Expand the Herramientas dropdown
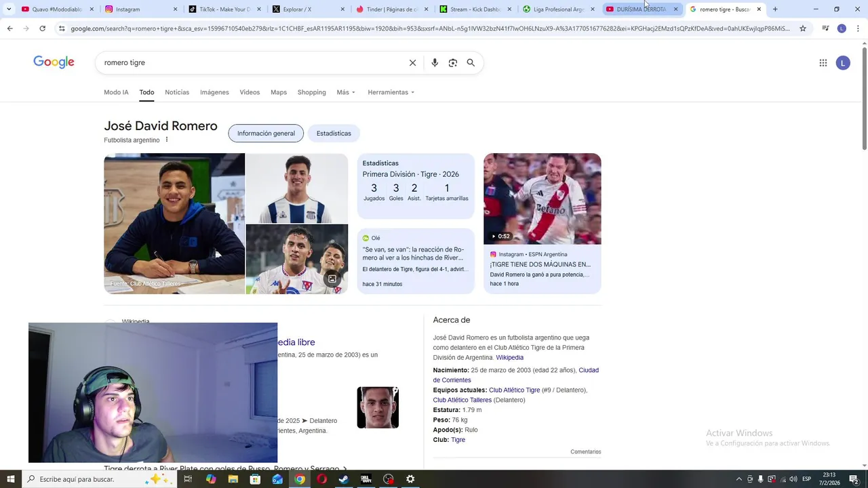The height and width of the screenshot is (488, 868). tap(391, 92)
